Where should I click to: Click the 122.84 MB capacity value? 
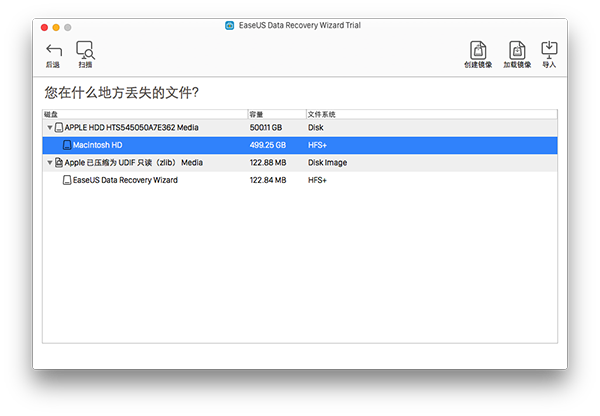click(268, 180)
